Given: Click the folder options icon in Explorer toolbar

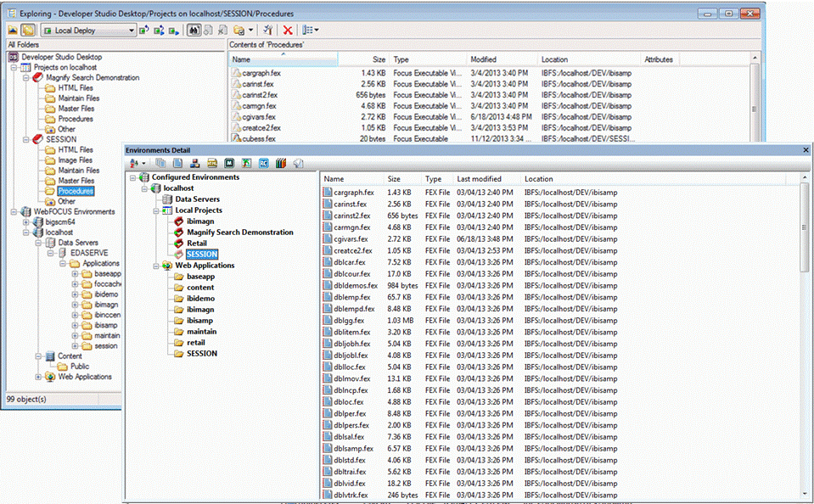Looking at the screenshot, I should coord(239,30).
